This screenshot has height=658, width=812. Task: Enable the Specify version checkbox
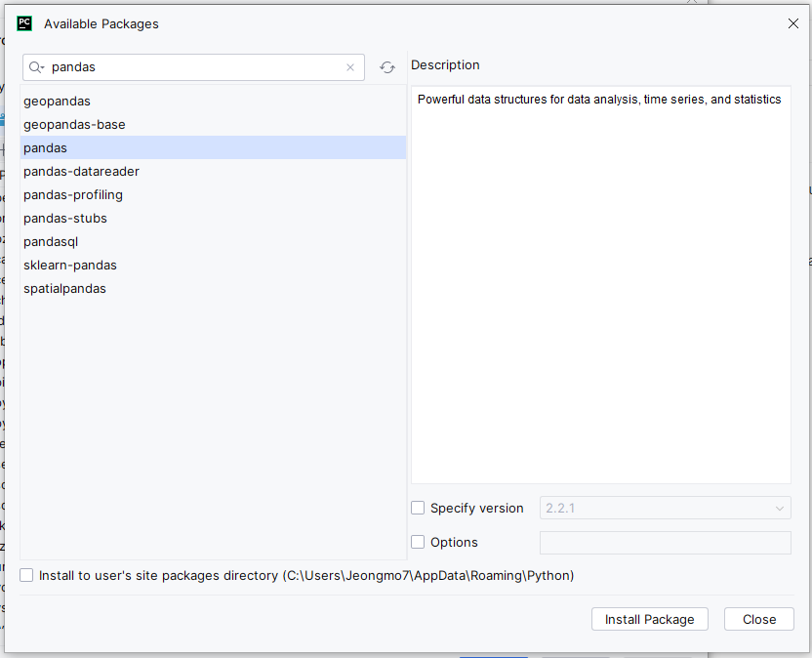pyautogui.click(x=418, y=508)
